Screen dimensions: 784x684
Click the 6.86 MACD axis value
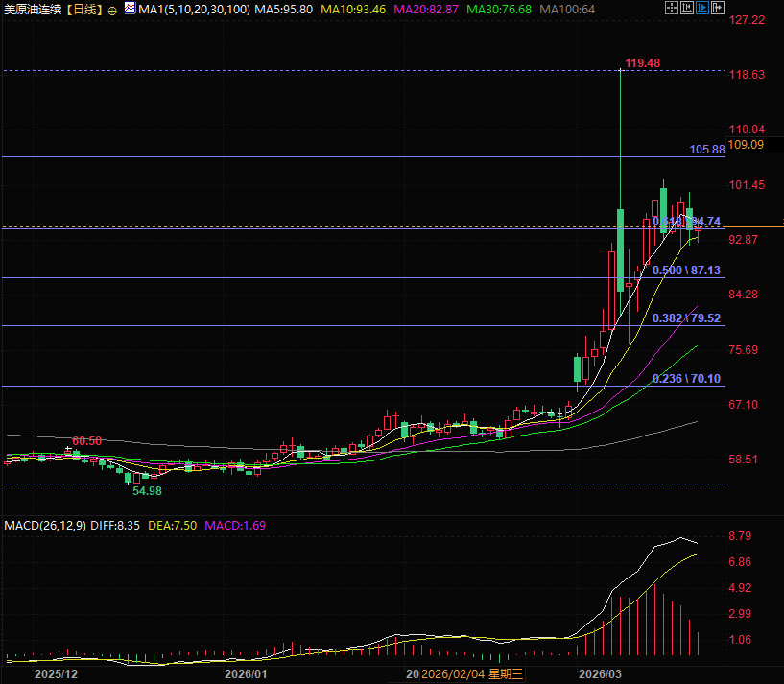point(740,562)
